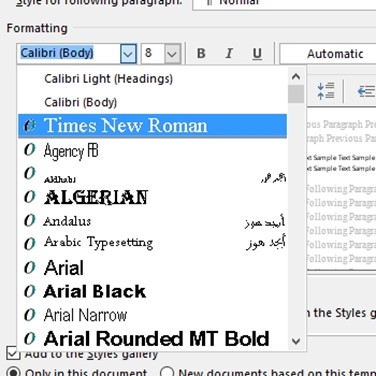The width and height of the screenshot is (376, 376).
Task: Click the font list scrollbar thumb
Action: click(x=296, y=94)
